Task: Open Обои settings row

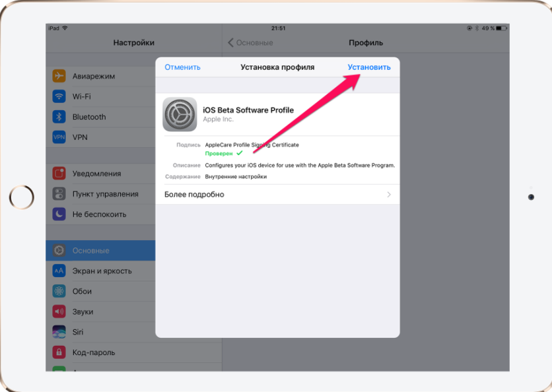Action: (x=100, y=292)
